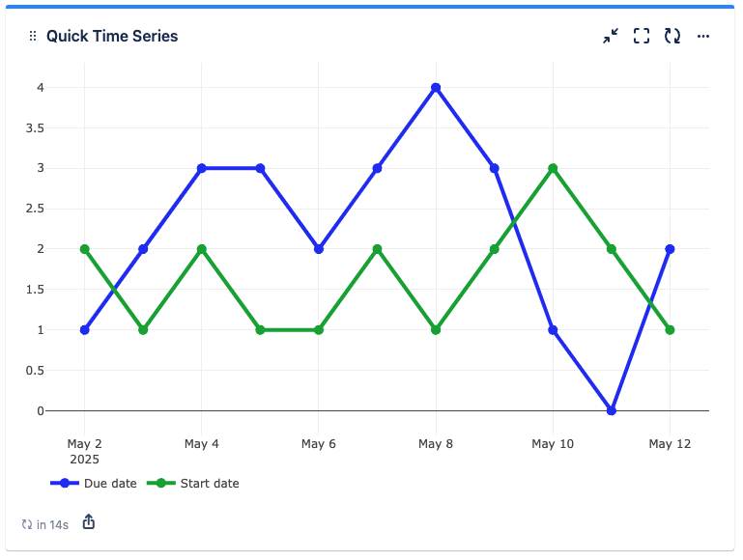Minimize the Quick Time Series gadget
743x560 pixels.
tap(611, 37)
